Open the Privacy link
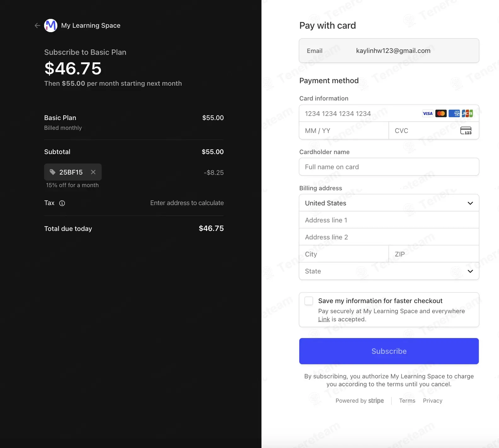The height and width of the screenshot is (448, 499). pos(433,401)
